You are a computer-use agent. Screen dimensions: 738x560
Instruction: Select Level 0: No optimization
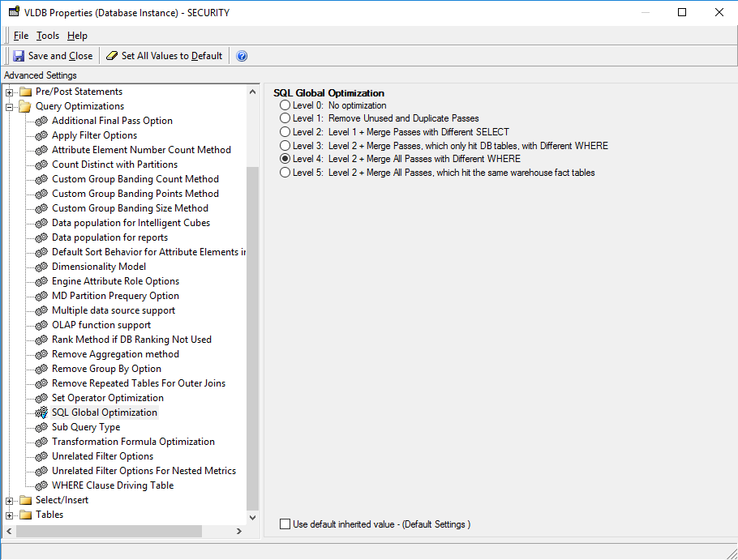(x=285, y=105)
